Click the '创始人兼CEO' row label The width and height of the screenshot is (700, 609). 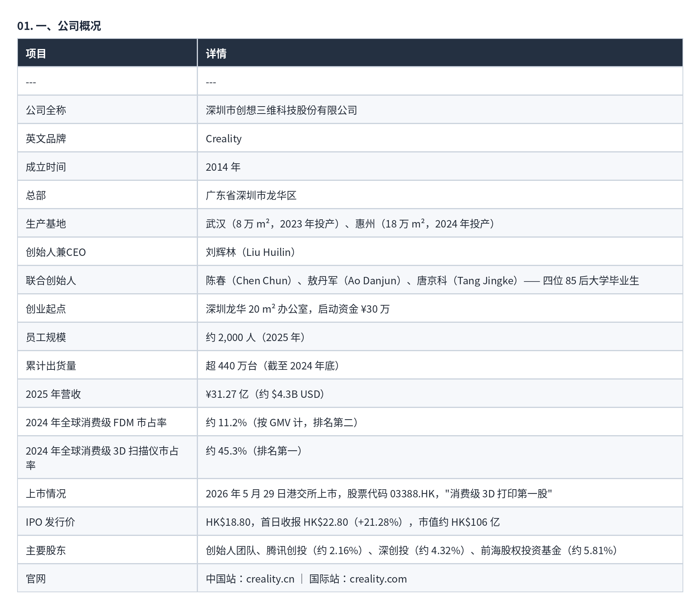[107, 252]
